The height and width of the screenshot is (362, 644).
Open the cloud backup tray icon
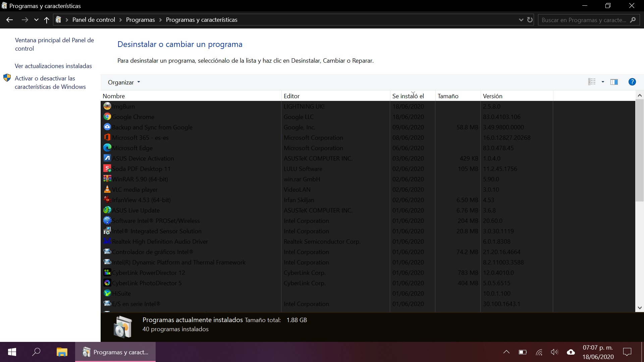tap(571, 352)
